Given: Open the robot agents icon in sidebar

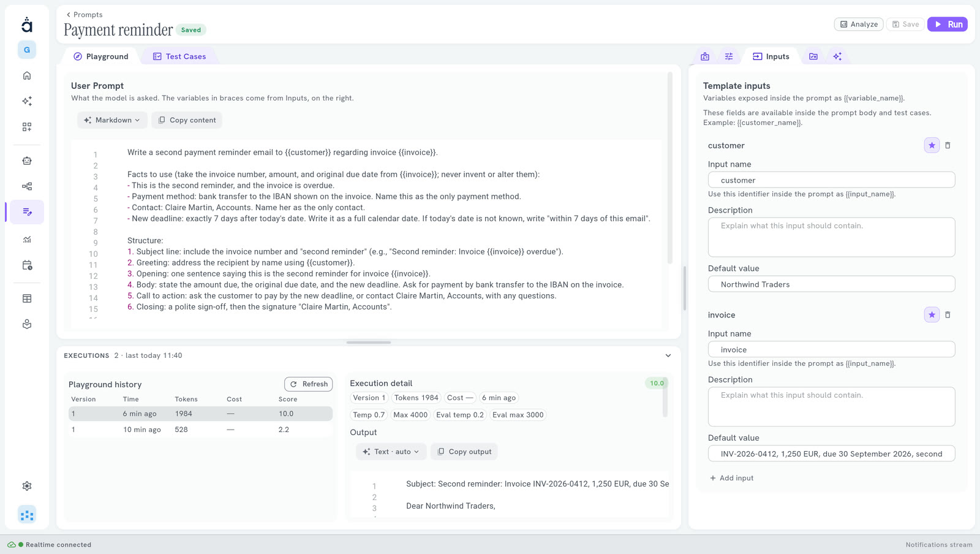Looking at the screenshot, I should point(27,161).
